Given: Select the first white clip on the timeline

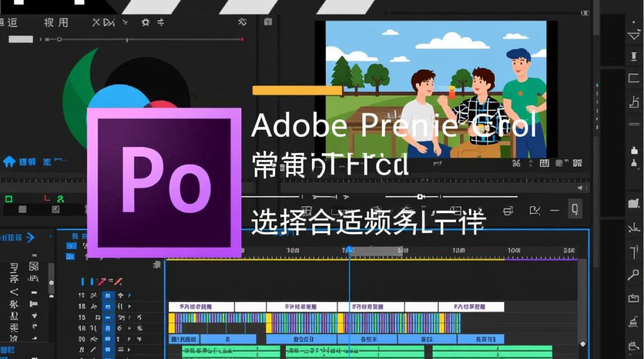Looking at the screenshot, I should 201,306.
